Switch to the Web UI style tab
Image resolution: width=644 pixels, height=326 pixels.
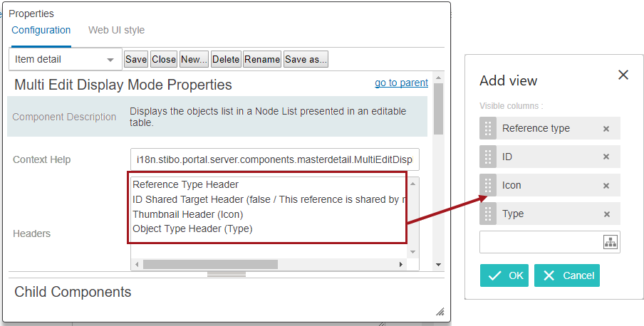116,31
